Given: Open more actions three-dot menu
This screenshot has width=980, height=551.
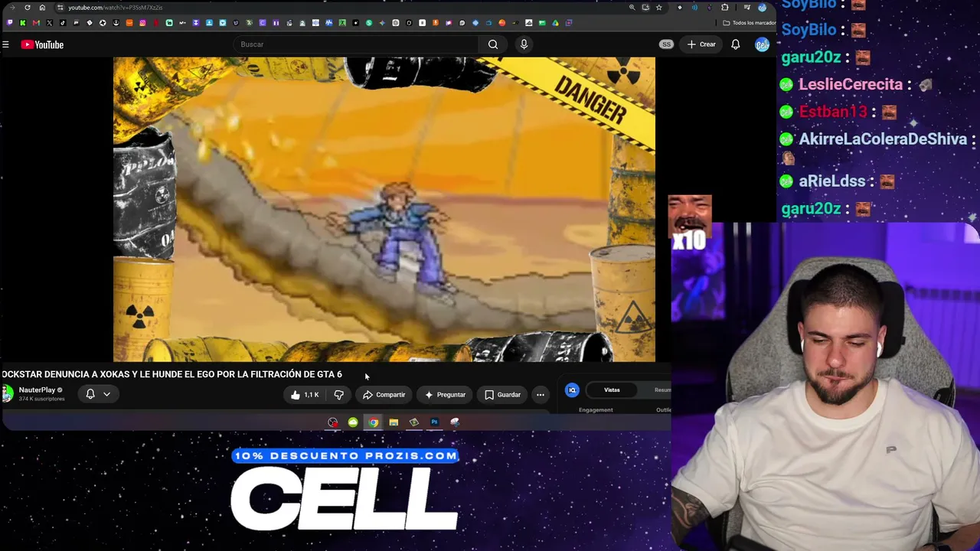Looking at the screenshot, I should click(x=541, y=395).
